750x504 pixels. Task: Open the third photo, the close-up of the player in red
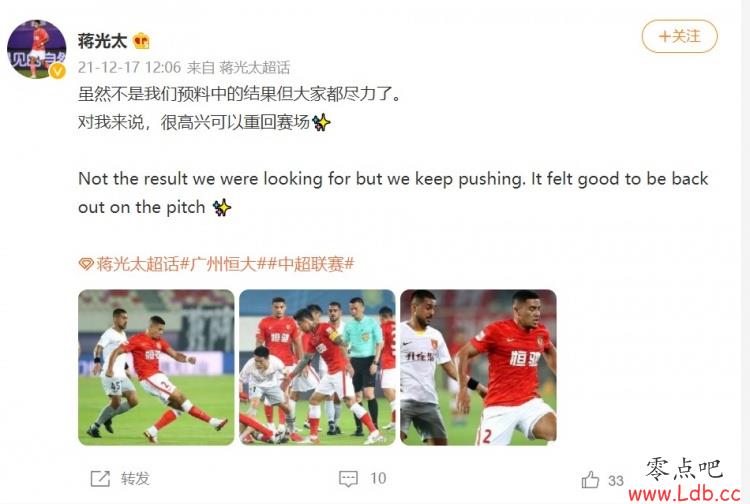pos(478,367)
